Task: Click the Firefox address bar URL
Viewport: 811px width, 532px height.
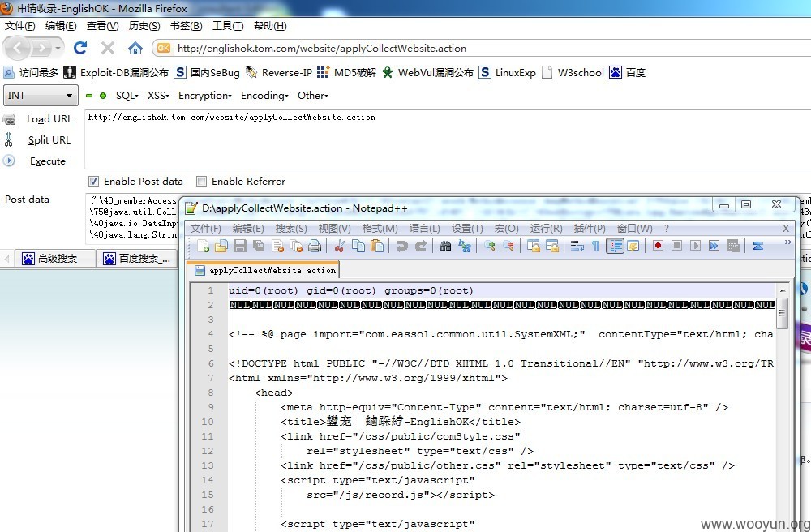Action: tap(321, 49)
